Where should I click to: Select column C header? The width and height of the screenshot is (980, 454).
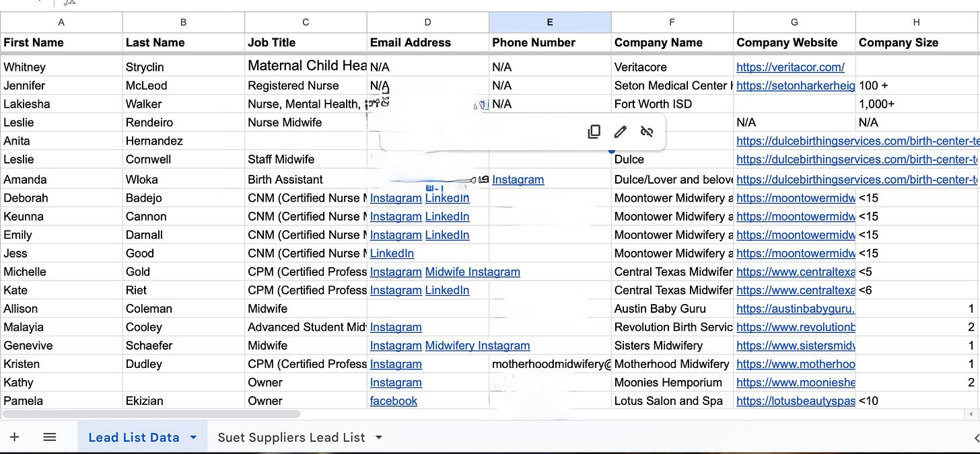point(306,22)
